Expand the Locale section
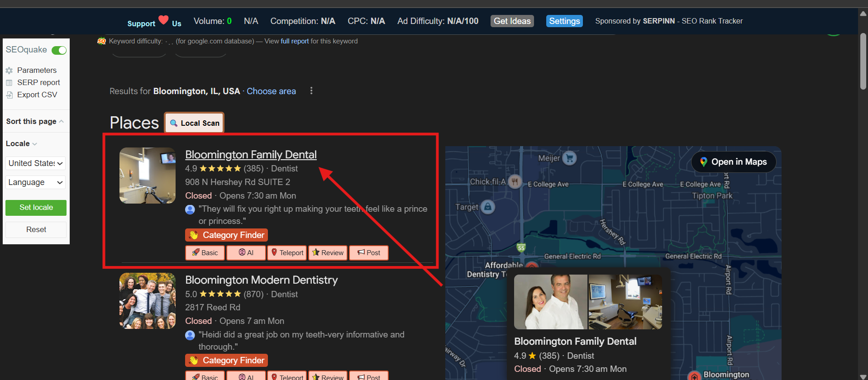This screenshot has width=868, height=380. pyautogui.click(x=21, y=143)
